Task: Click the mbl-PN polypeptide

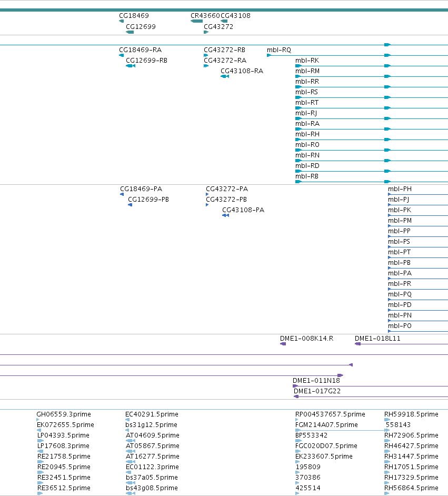Action: click(x=400, y=315)
